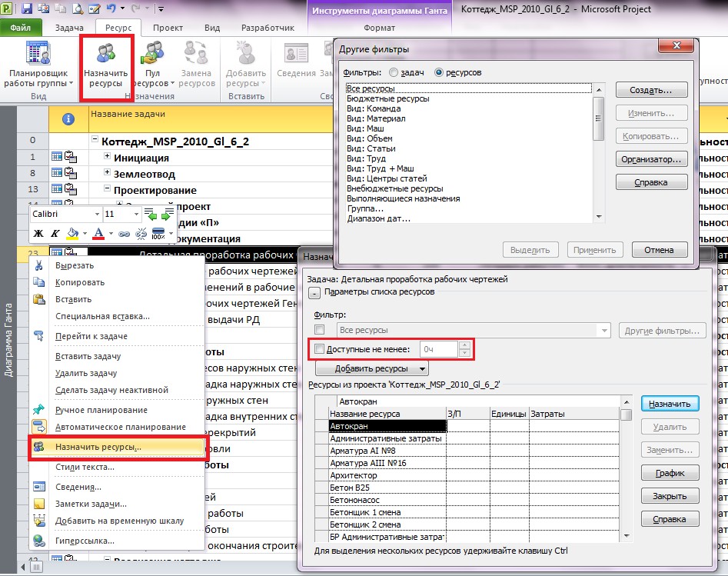
Task: Click the Закрыть button
Action: click(670, 496)
